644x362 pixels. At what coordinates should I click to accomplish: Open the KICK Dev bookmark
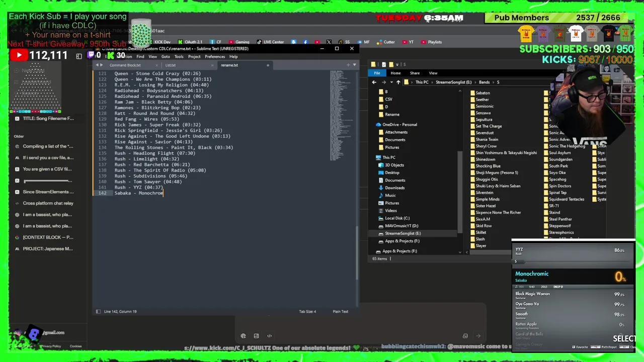pos(163,42)
